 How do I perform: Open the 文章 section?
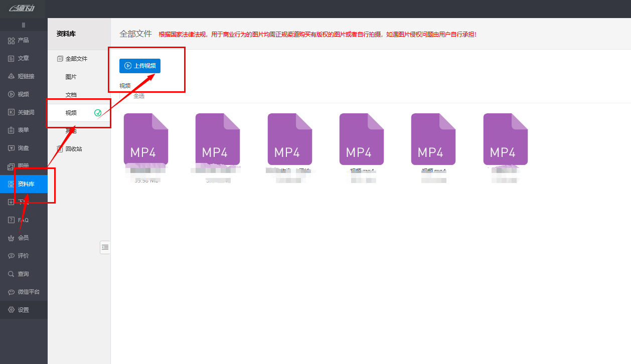point(23,58)
